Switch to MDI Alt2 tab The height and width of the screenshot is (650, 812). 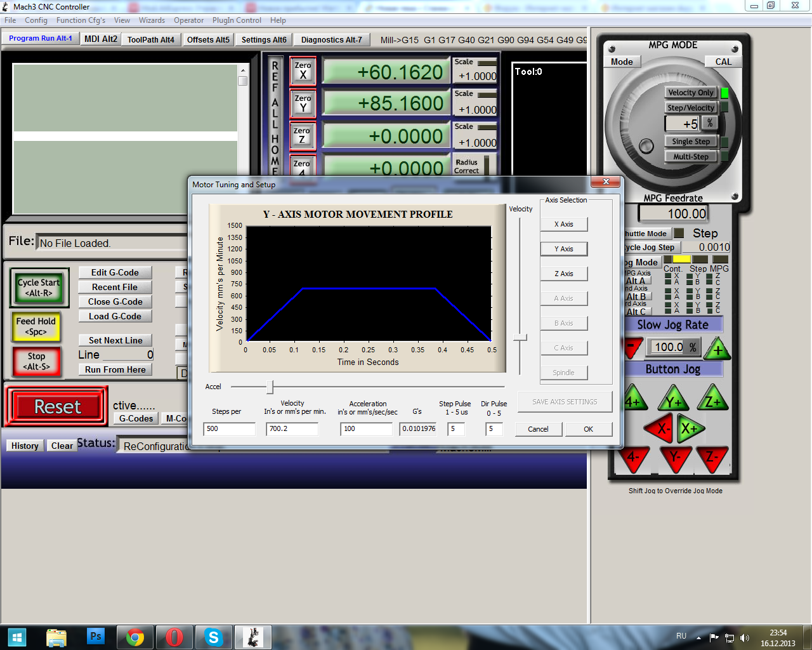click(101, 39)
